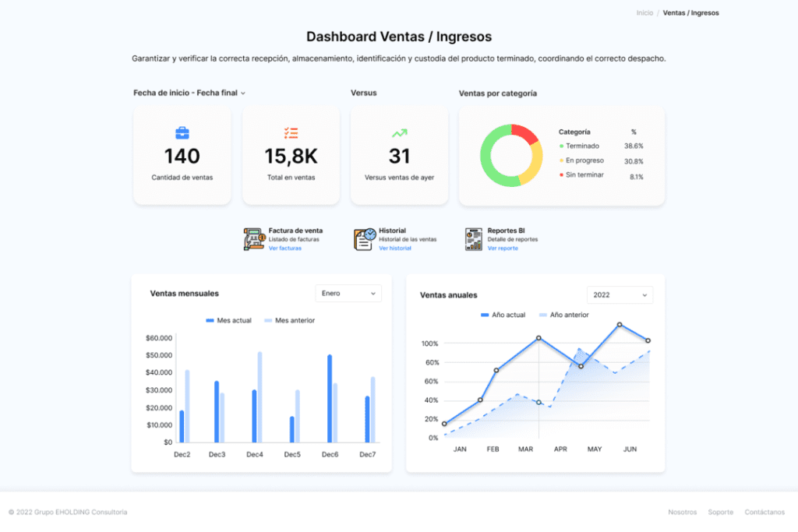
Task: Click the green Terminado legend dot
Action: coord(561,146)
